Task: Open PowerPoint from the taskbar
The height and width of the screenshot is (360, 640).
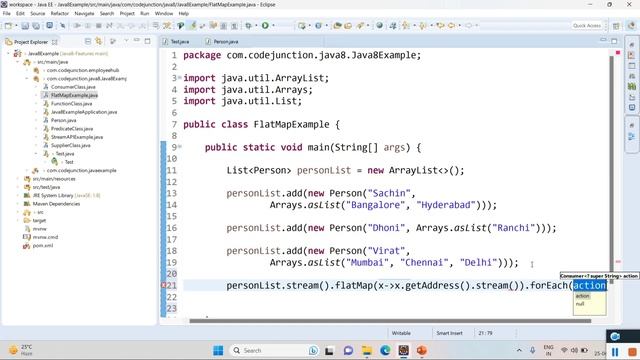Action: pos(422,350)
